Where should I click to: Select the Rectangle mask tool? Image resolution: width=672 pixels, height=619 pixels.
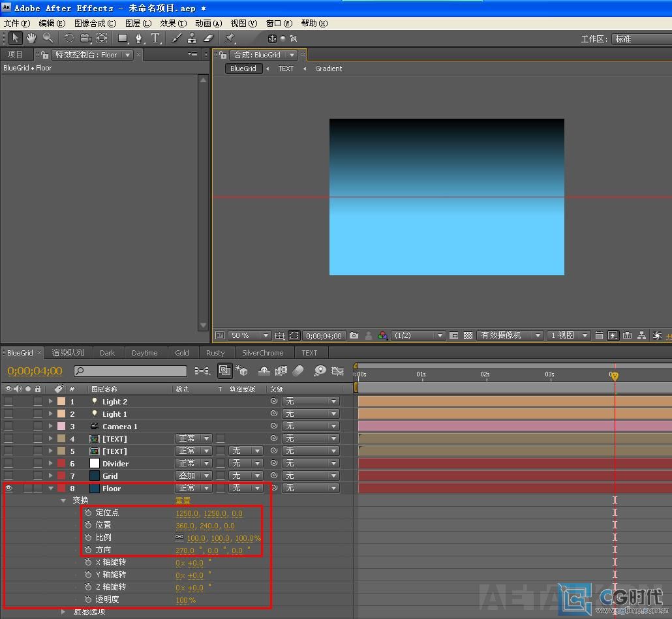click(x=123, y=38)
